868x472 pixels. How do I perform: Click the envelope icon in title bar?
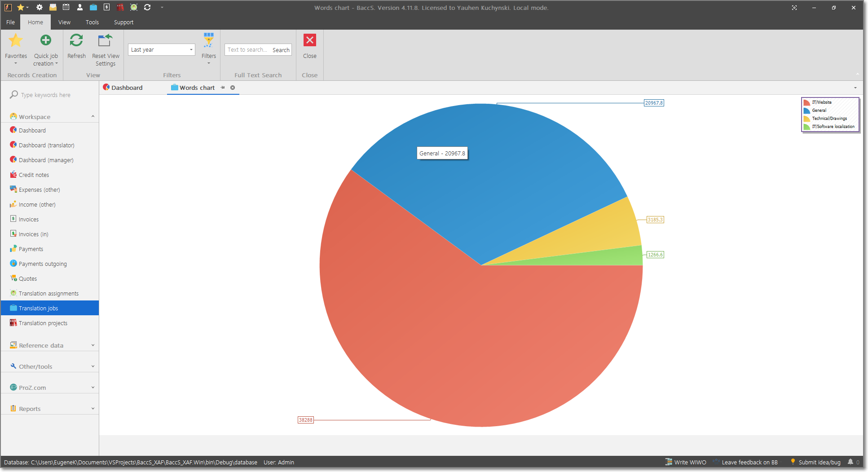(x=53, y=7)
